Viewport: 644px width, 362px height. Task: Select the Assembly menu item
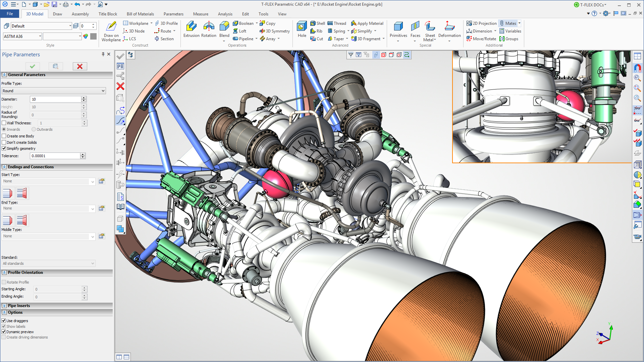(x=79, y=14)
